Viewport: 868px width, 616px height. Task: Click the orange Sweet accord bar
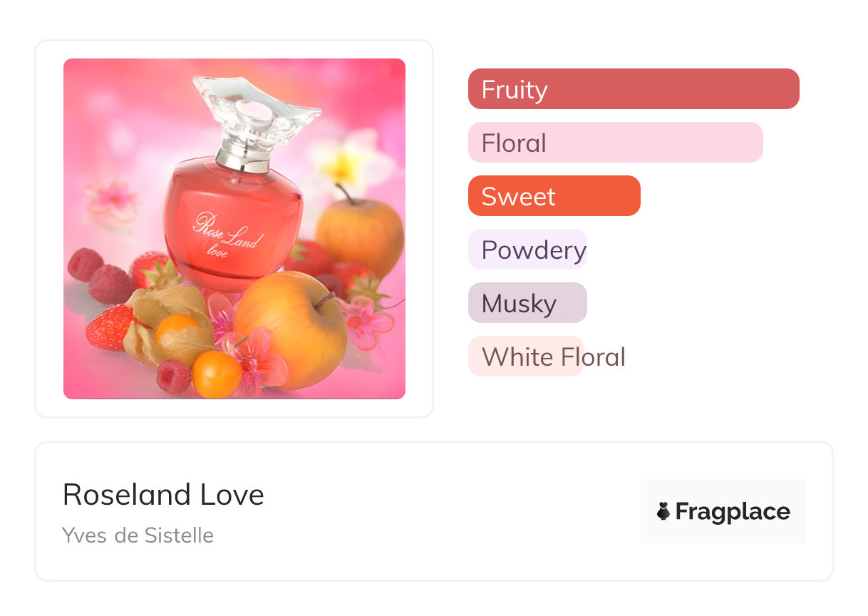click(554, 196)
